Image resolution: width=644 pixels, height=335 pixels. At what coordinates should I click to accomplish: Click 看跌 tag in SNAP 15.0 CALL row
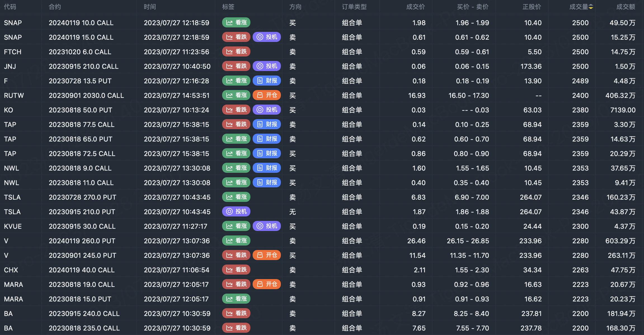pyautogui.click(x=236, y=37)
